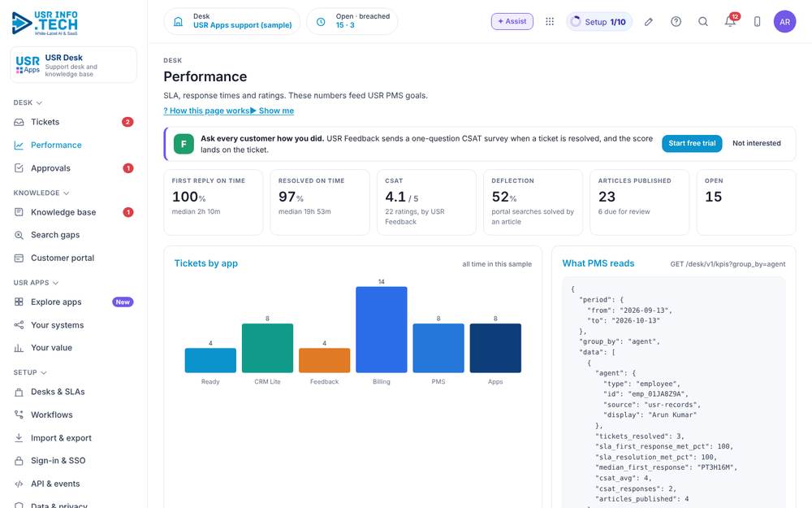This screenshot has width=812, height=508.
Task: Open the Setup 1/10 progress indicator
Action: coord(598,22)
